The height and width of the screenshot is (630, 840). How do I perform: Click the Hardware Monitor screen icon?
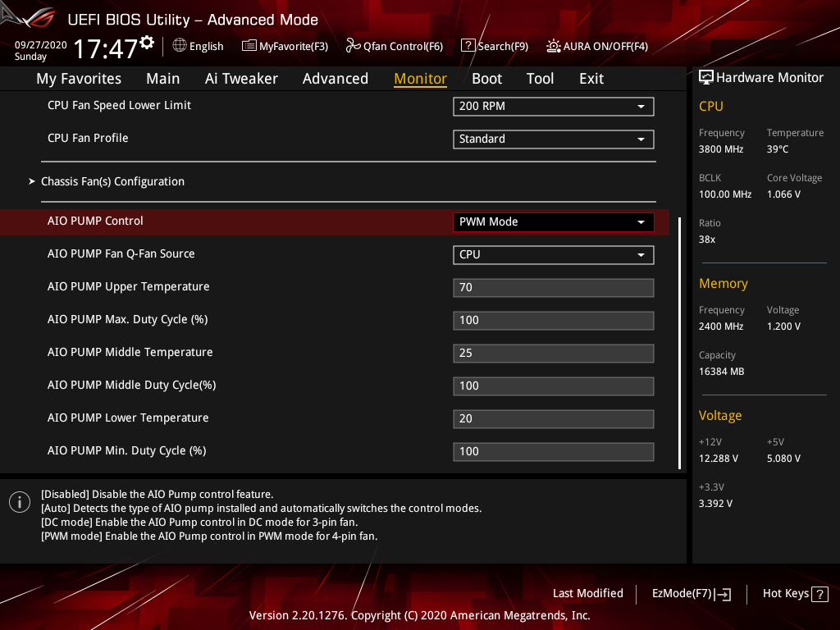pyautogui.click(x=706, y=77)
